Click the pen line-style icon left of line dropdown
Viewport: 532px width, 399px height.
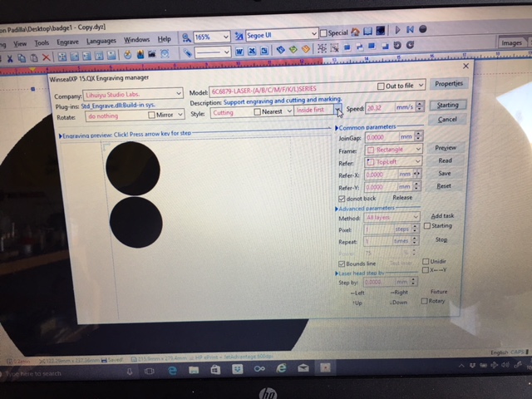187,53
